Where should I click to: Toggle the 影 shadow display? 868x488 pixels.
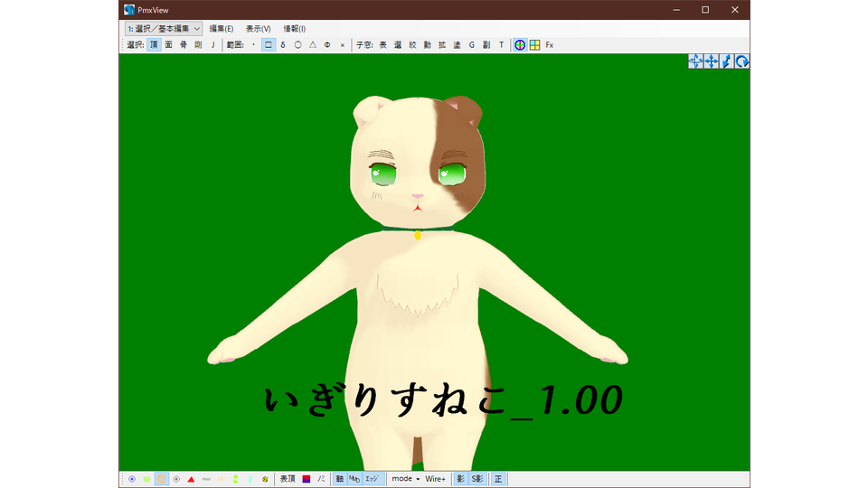[460, 479]
